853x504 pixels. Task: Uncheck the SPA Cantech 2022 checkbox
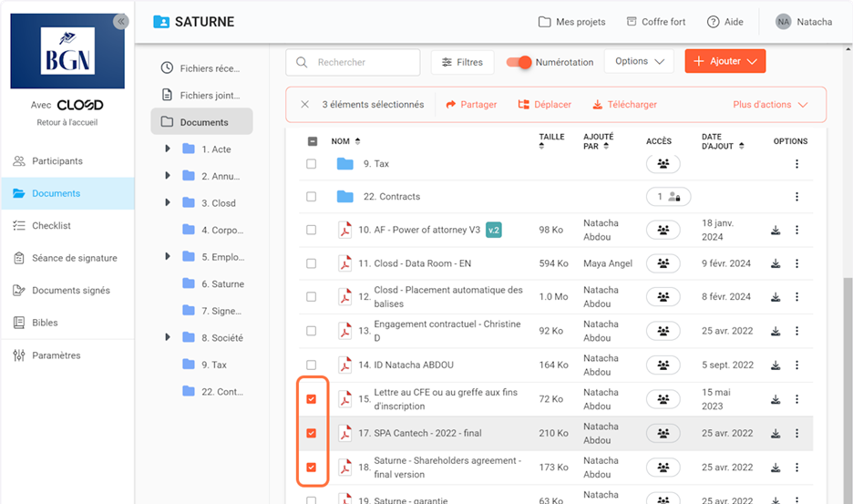tap(312, 434)
